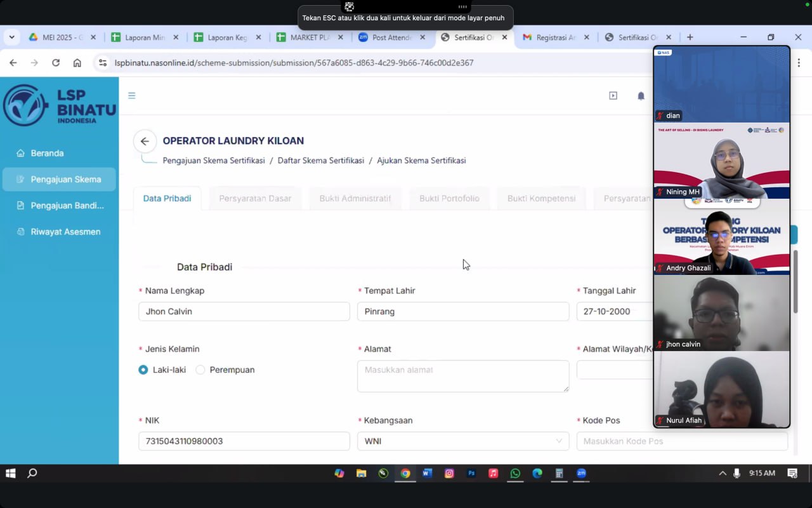
Task: Click the browser home icon
Action: pyautogui.click(x=77, y=63)
